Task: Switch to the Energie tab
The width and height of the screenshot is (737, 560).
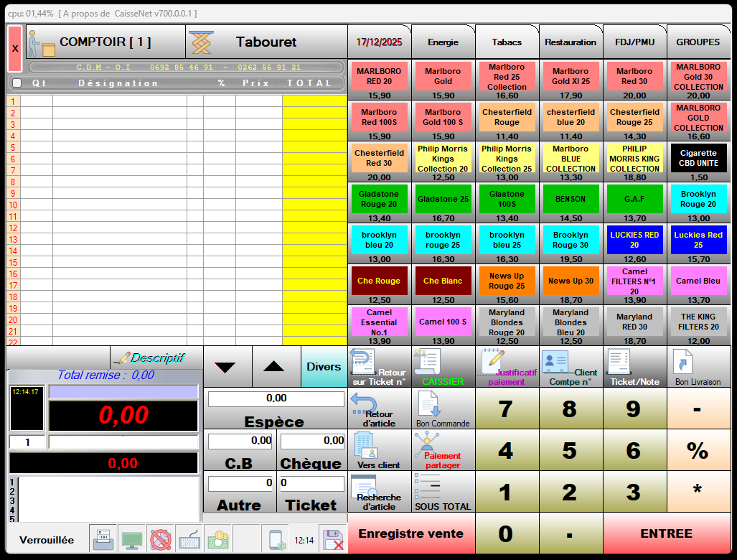Action: [x=443, y=42]
